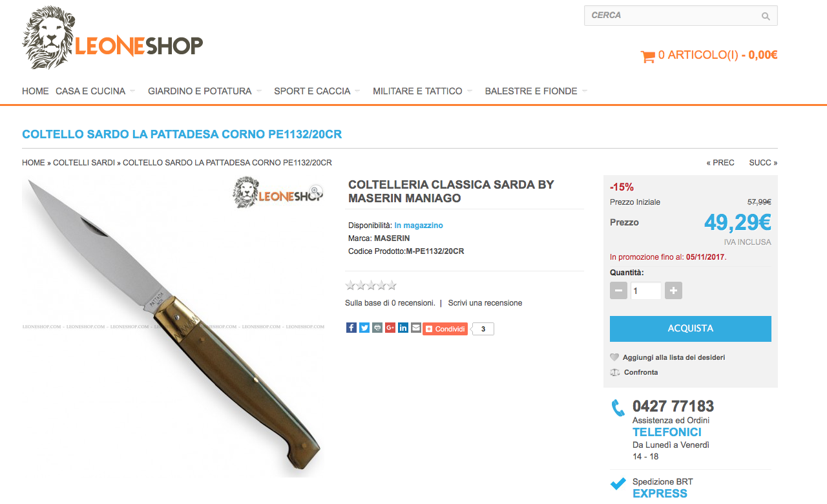Open Balestre e Fionde menu
827x504 pixels.
click(x=531, y=91)
